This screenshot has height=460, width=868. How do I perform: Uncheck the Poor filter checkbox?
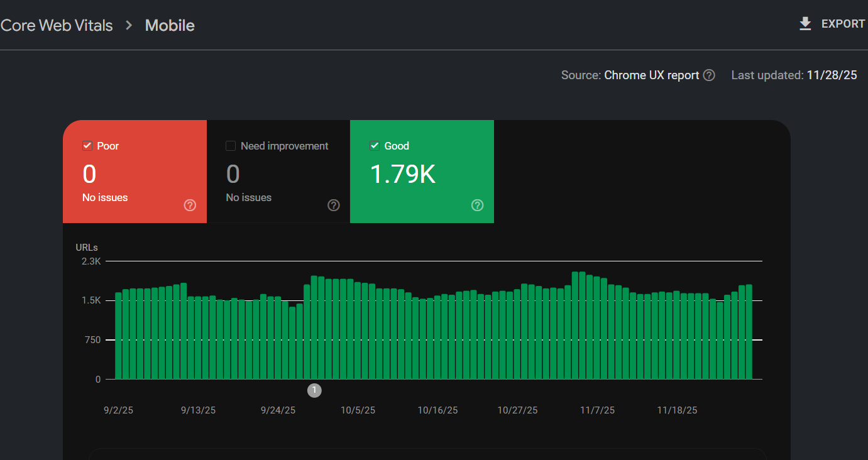click(x=87, y=145)
